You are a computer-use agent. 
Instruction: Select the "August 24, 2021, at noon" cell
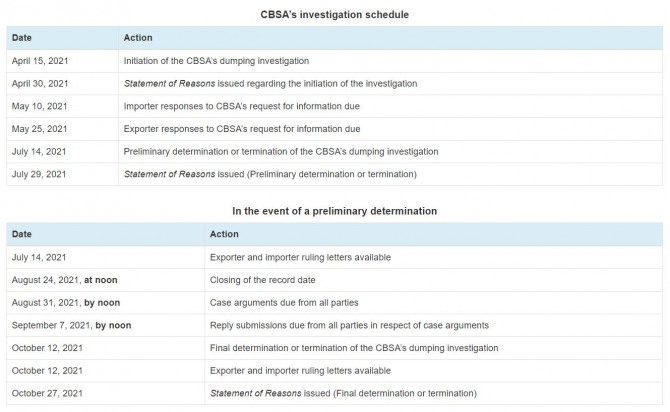(65, 279)
